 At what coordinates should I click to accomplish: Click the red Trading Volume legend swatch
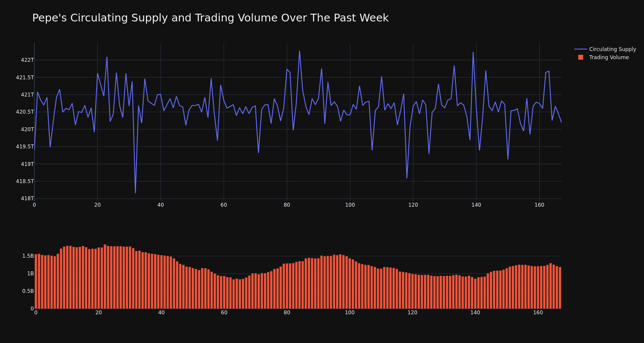(x=580, y=57)
